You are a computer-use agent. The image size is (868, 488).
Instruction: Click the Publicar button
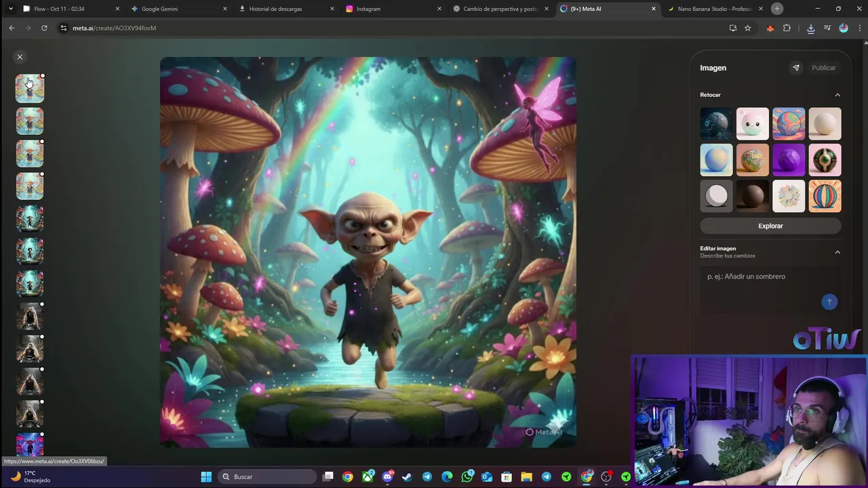(824, 68)
